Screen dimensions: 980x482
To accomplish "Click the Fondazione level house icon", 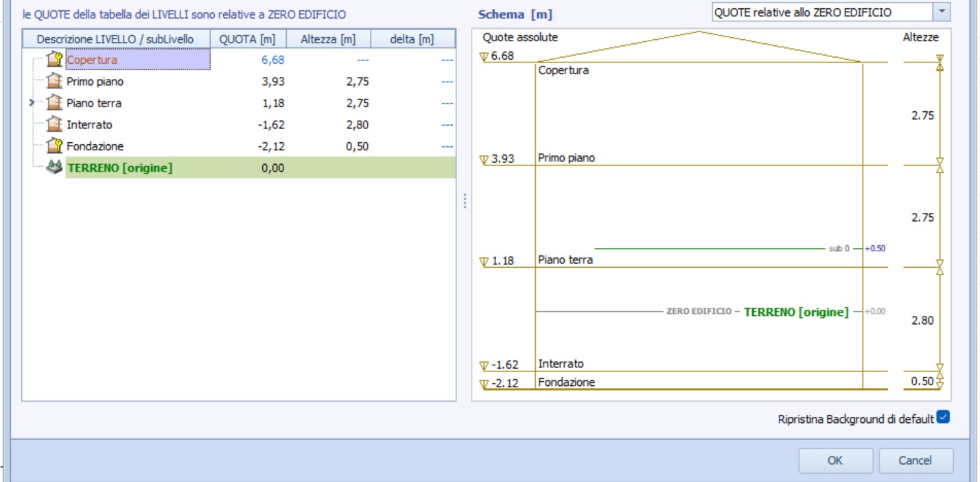I will point(54,146).
